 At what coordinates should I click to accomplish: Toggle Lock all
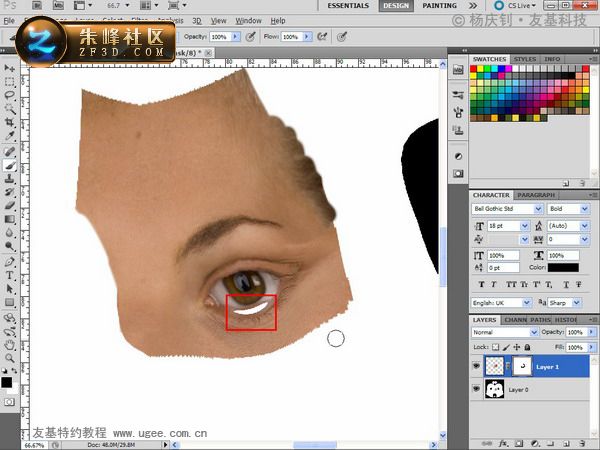click(527, 347)
